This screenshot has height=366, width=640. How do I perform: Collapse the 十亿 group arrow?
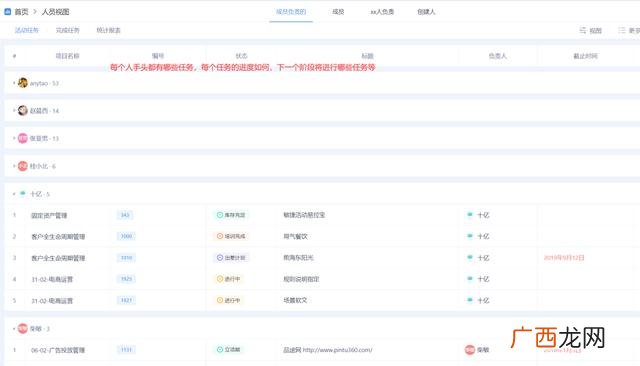[x=14, y=194]
